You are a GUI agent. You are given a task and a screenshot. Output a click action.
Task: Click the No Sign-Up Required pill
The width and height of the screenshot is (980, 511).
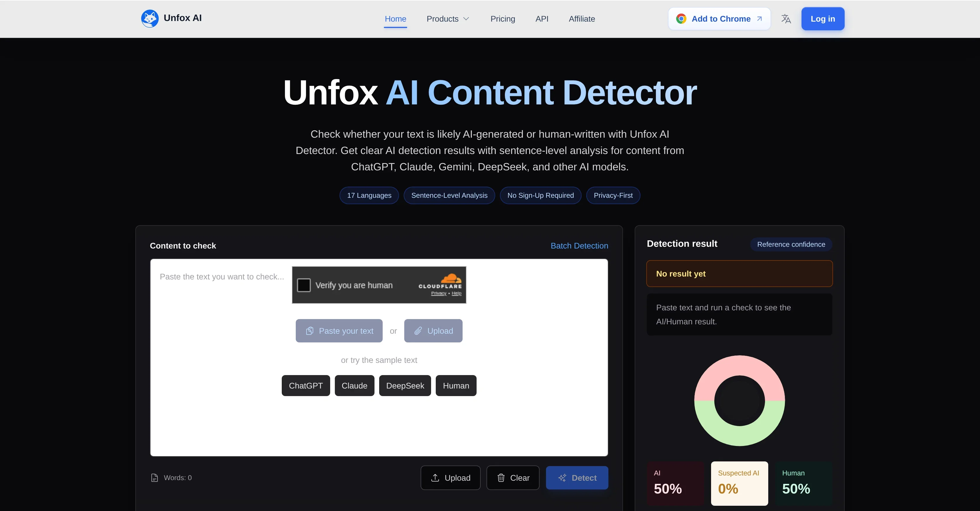[x=540, y=195]
